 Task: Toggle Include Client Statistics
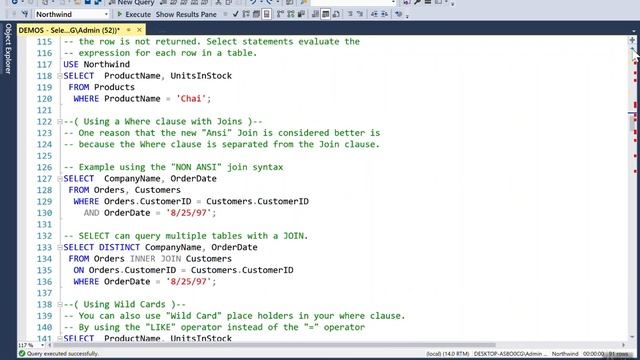301,14
